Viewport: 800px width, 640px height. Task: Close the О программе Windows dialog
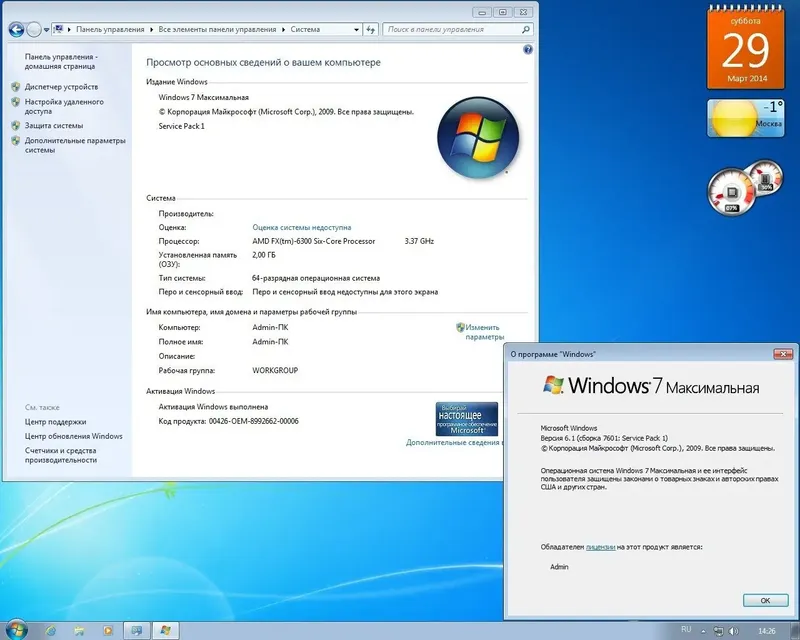click(x=783, y=354)
